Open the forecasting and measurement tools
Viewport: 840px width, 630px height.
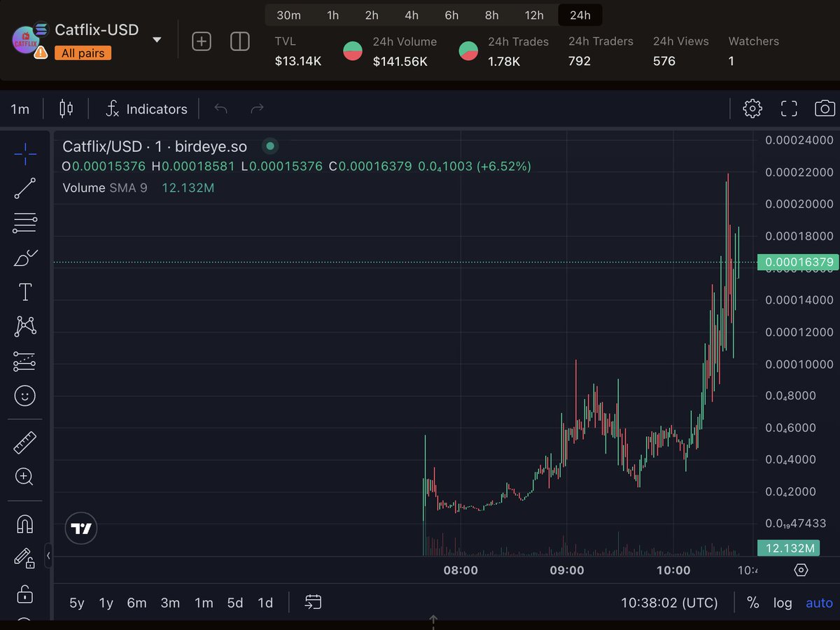25,361
